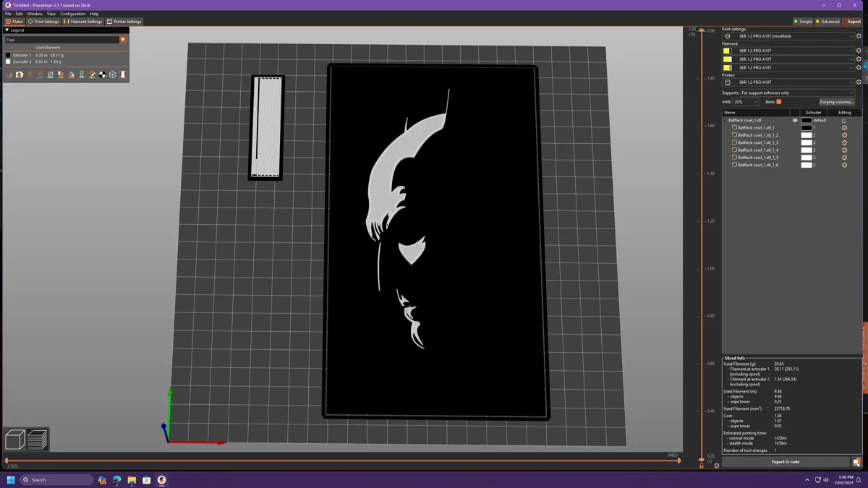Toggle Custom G-codes visibility icon
The height and width of the screenshot is (488, 868).
(92, 74)
